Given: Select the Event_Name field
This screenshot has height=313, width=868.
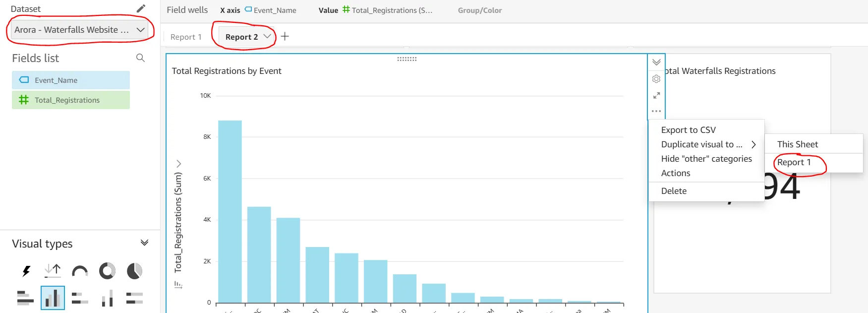Looking at the screenshot, I should click(x=71, y=80).
